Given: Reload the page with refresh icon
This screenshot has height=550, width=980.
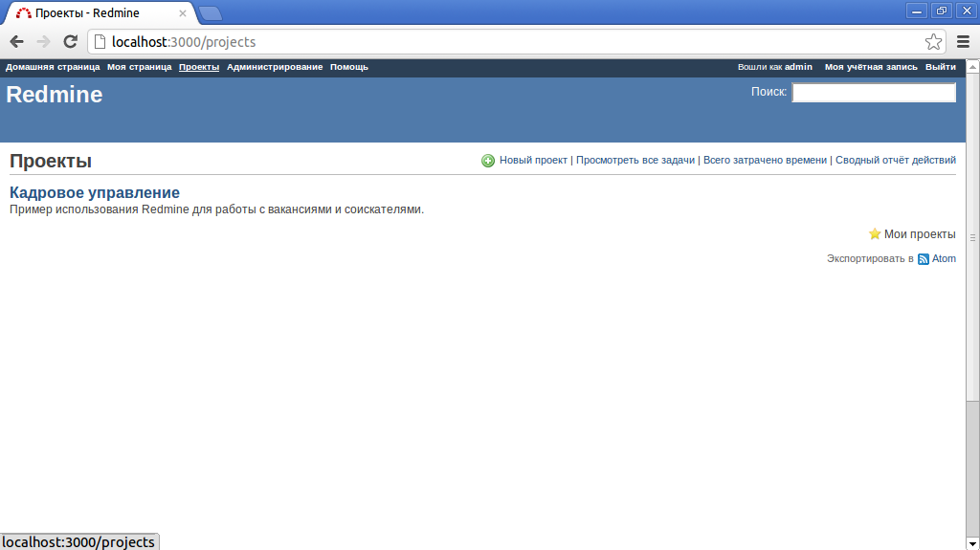Looking at the screenshot, I should tap(70, 42).
